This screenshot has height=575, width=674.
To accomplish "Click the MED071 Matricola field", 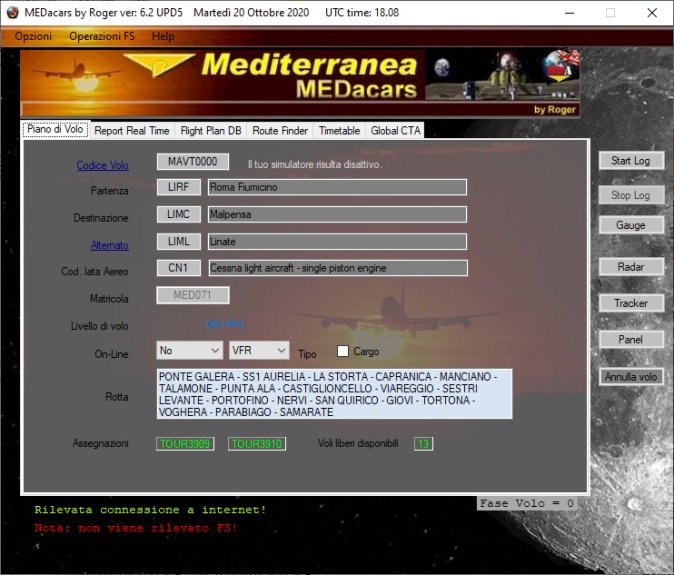I will (193, 295).
